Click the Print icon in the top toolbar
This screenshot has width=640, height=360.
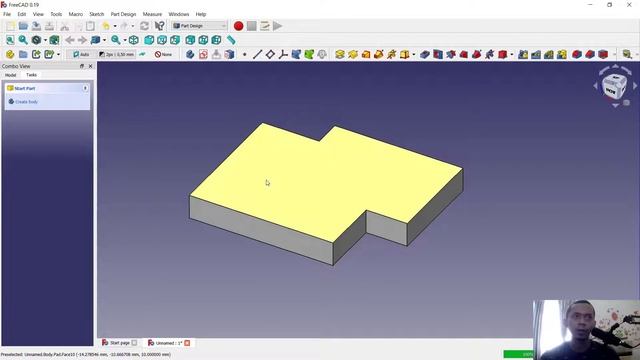tap(49, 26)
